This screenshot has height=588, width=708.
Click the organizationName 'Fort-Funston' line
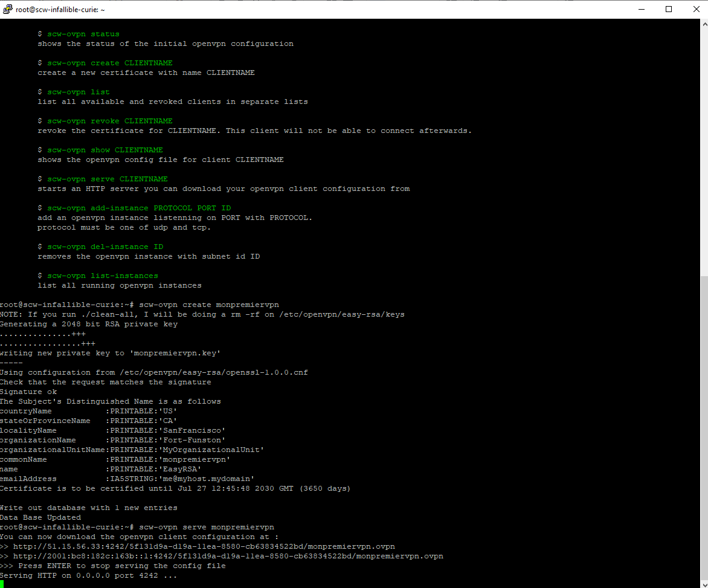click(x=113, y=441)
